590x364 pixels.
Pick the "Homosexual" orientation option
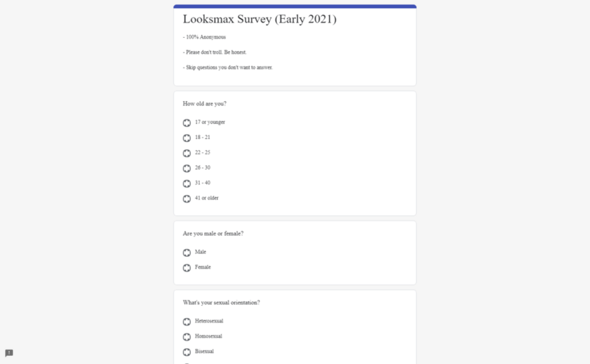(187, 337)
